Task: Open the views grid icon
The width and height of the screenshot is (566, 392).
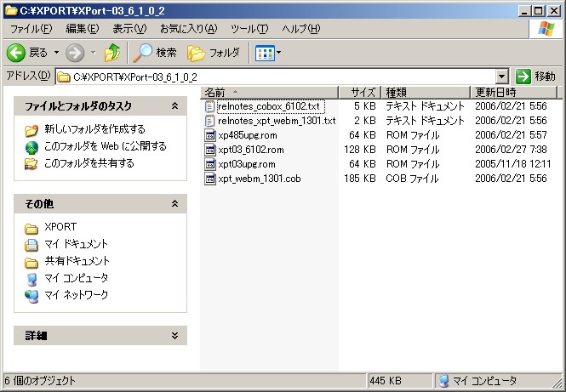Action: (x=265, y=53)
